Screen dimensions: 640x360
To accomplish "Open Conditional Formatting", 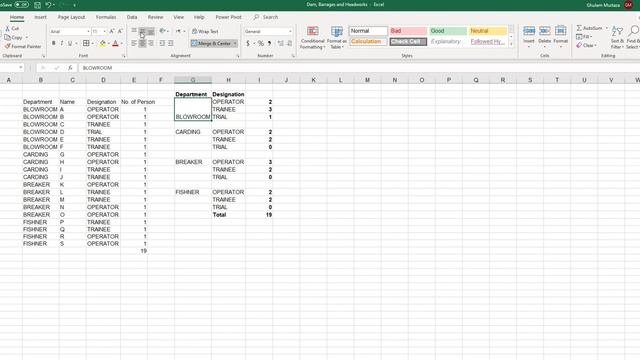I will coord(313,38).
